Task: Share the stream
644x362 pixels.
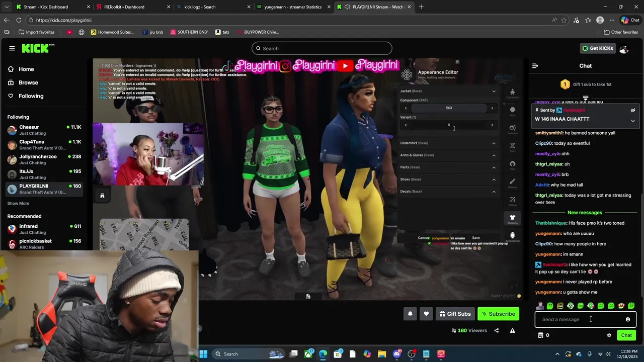Action: [497, 330]
